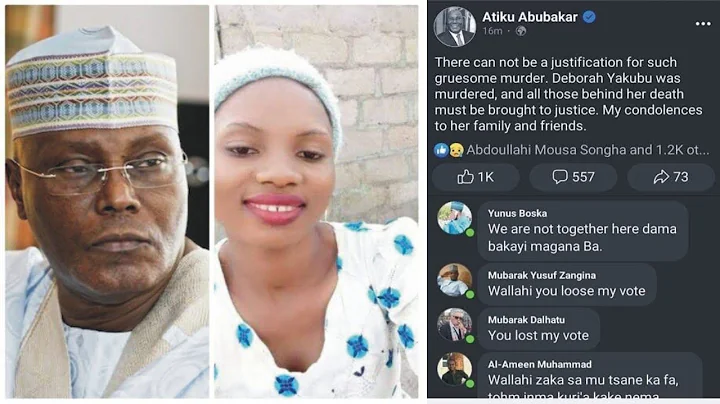This screenshot has width=720, height=404.
Task: Open Yunus Boska's profile avatar
Action: pos(455,219)
